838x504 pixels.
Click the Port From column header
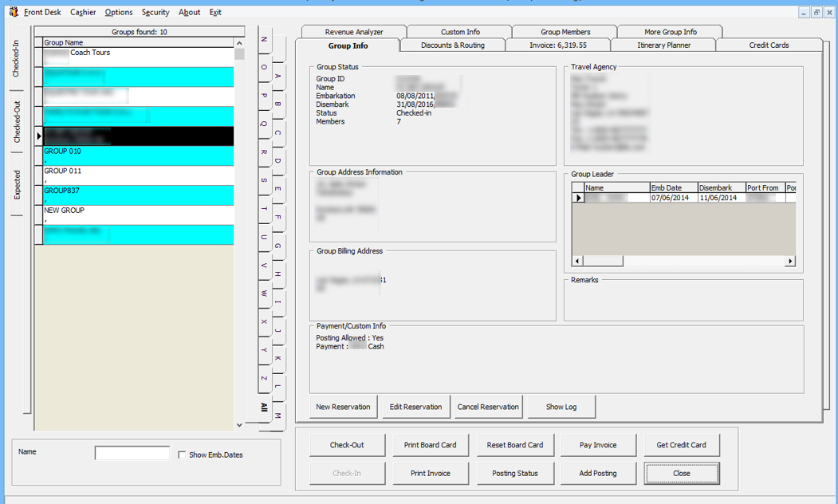coord(765,187)
